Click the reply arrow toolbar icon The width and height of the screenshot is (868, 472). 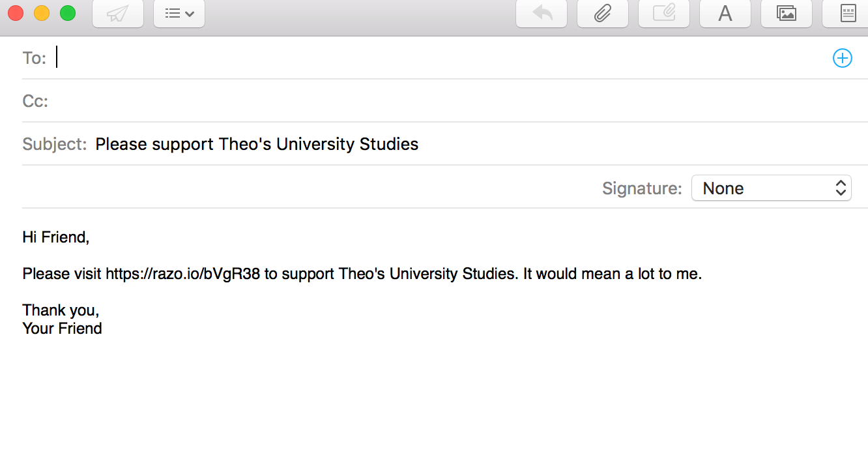click(542, 14)
